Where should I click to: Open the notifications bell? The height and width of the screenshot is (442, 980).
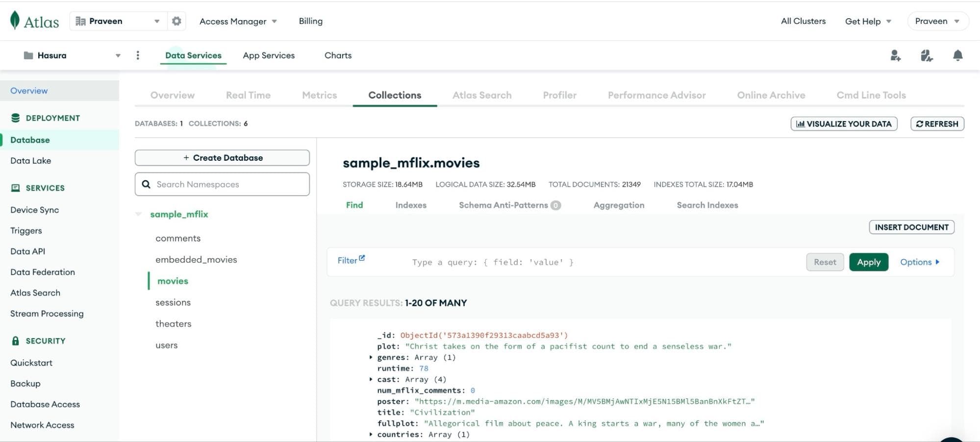(x=957, y=55)
